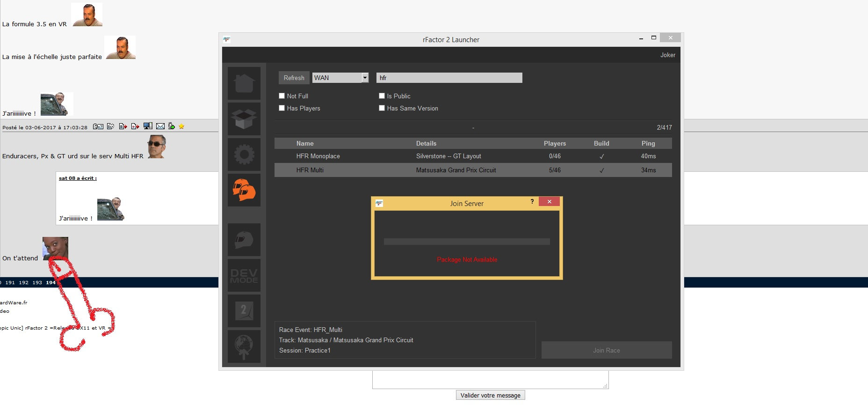868x405 pixels.
Task: Sort server list by Ping column
Action: point(648,143)
